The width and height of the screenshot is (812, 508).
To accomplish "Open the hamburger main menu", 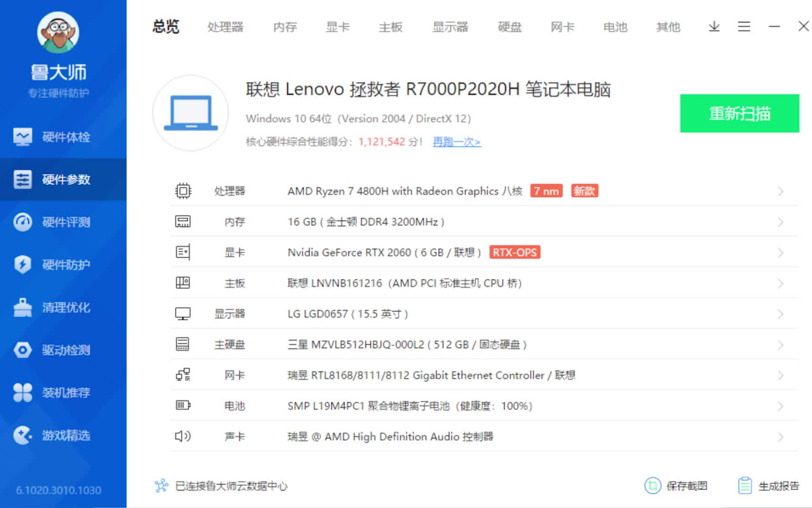I will tap(744, 26).
